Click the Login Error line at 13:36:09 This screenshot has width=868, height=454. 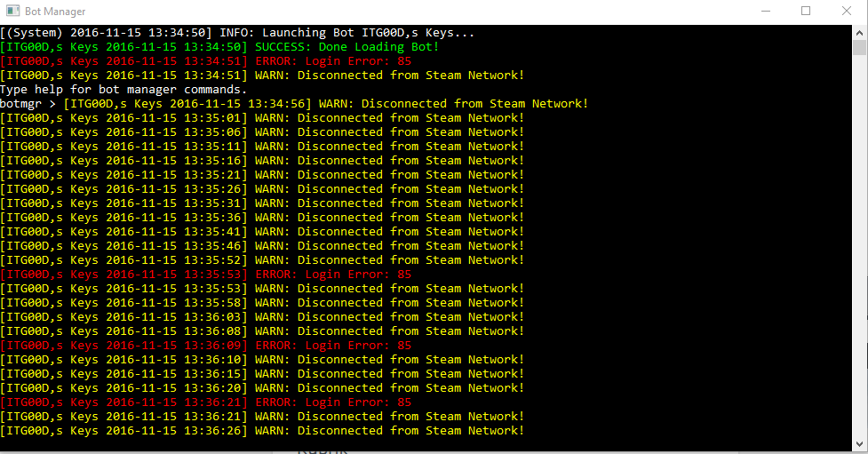[x=206, y=346]
